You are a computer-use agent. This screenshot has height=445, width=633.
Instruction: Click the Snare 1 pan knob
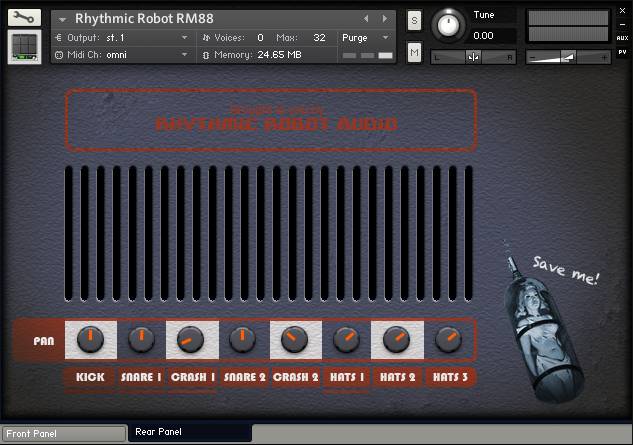tap(141, 340)
